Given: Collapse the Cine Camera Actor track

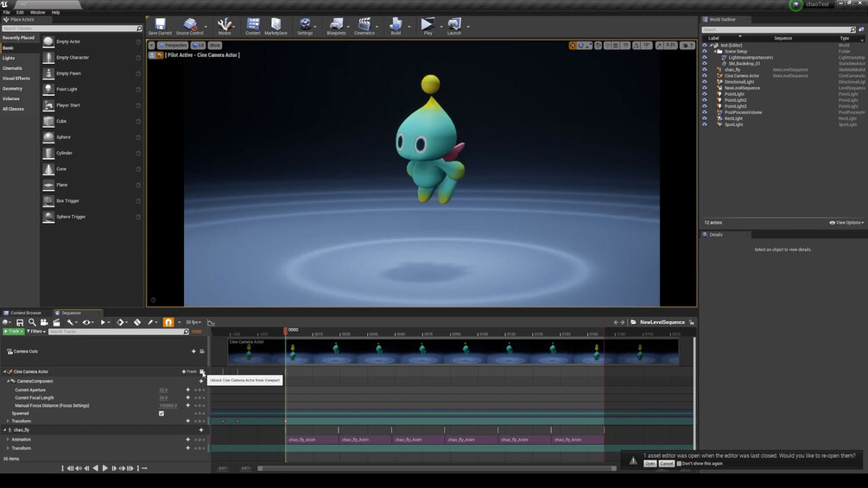Looking at the screenshot, I should (x=5, y=371).
